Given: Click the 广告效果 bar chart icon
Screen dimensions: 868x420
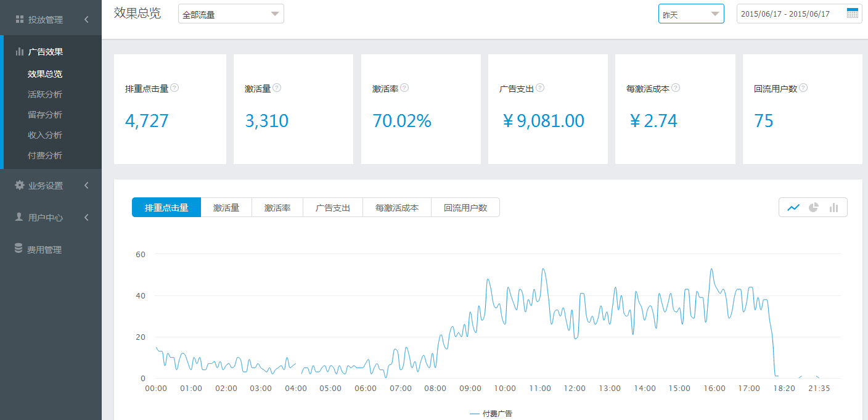Looking at the screenshot, I should click(20, 51).
